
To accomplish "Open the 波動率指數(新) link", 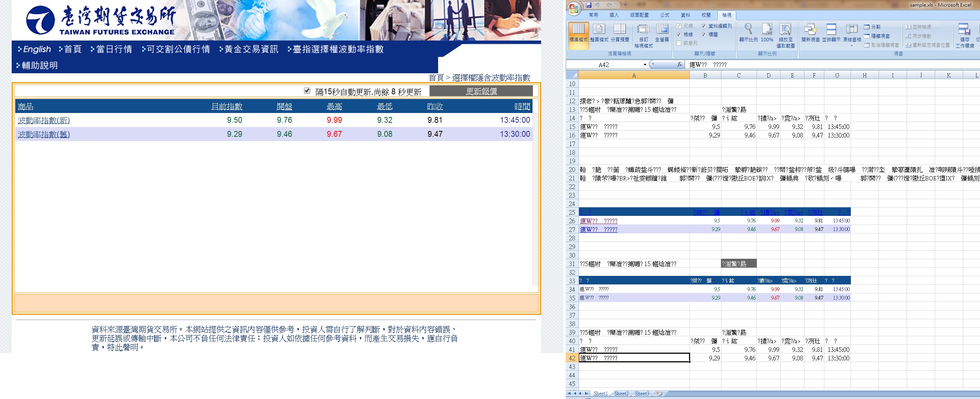I will click(44, 120).
